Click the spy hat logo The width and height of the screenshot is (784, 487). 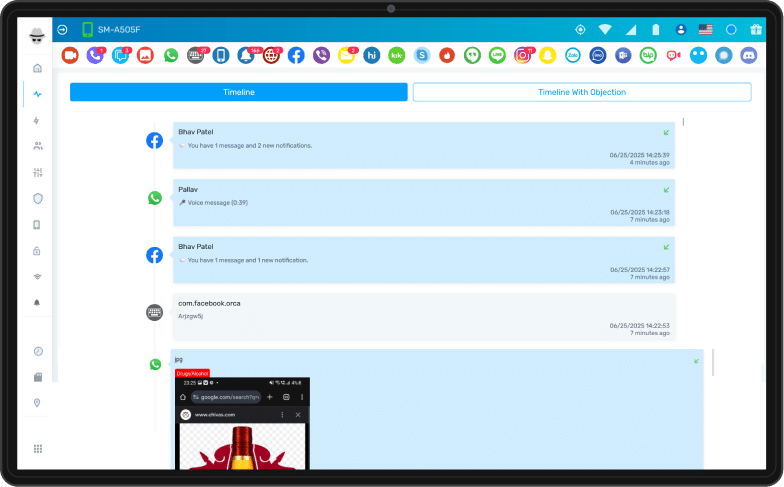coord(37,35)
